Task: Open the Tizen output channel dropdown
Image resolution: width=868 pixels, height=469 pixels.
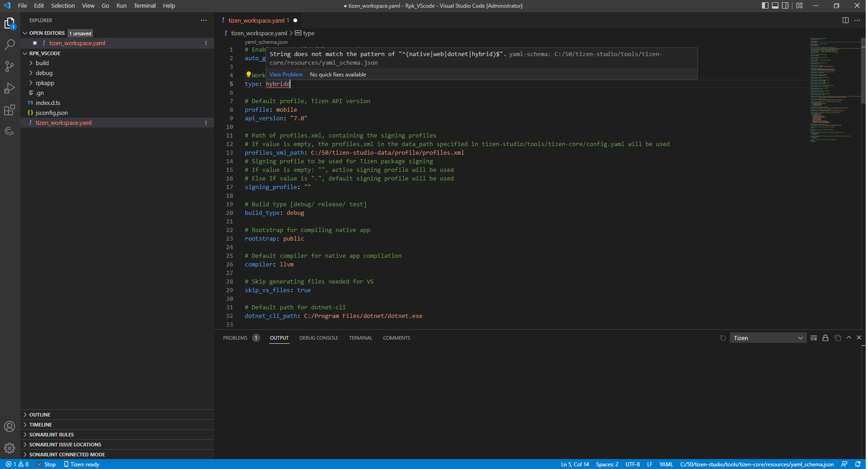Action: (x=768, y=338)
